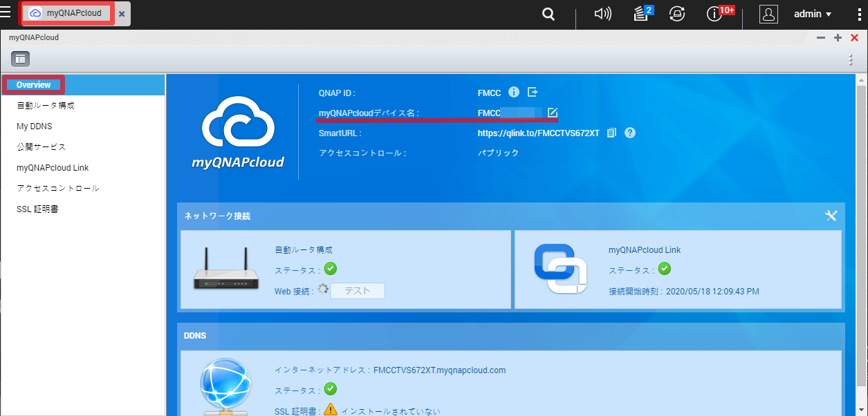Open the main hamburger menu

tap(6, 12)
